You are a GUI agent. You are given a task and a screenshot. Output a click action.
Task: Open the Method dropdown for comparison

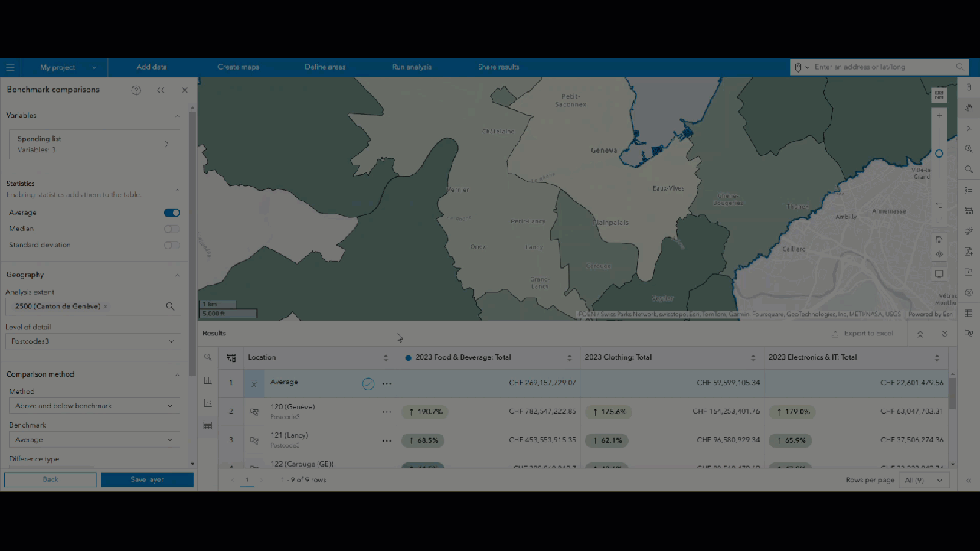click(93, 406)
